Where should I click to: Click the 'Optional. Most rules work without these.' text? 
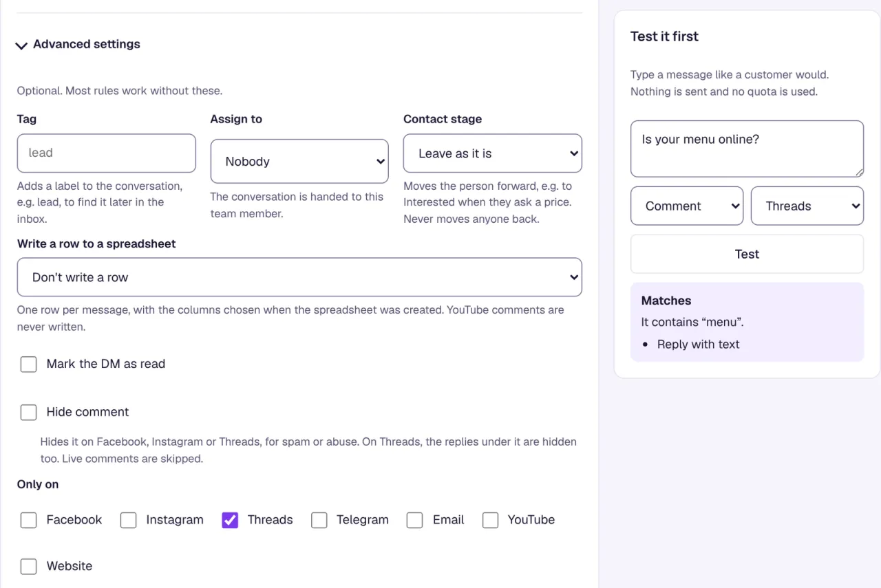click(x=120, y=91)
